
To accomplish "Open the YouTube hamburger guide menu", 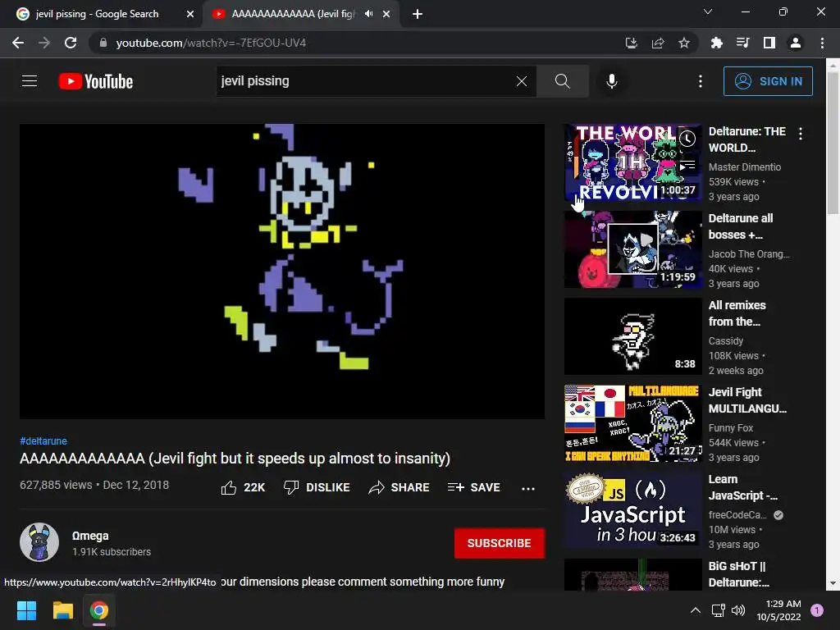I will (x=30, y=81).
